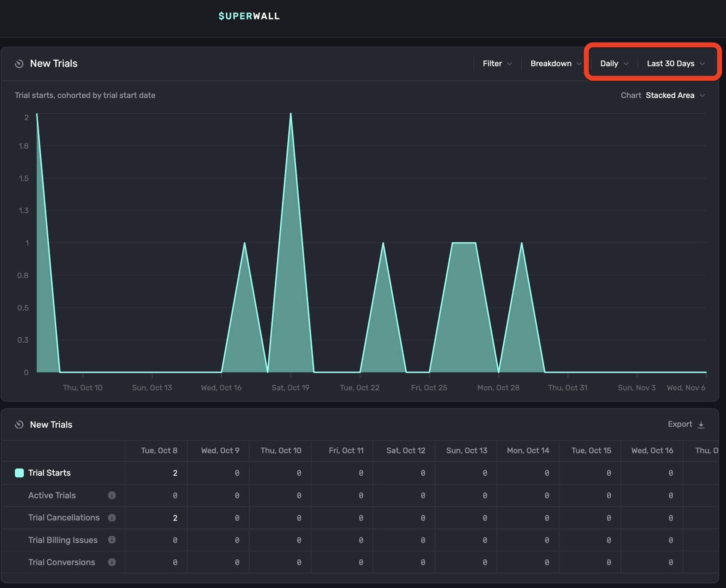Open info icon for Trial Conversions
The width and height of the screenshot is (726, 588).
tap(112, 562)
